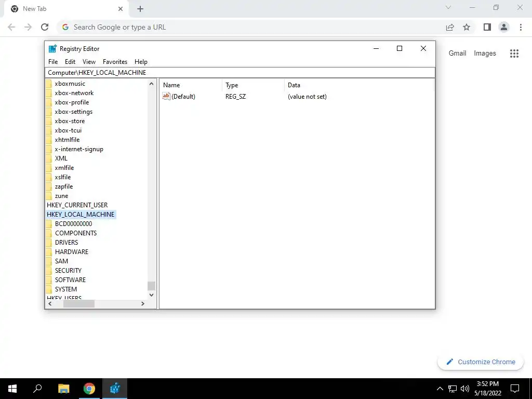Screen dimensions: 532x399
Task: Open the Chrome tab search dropdown
Action: pyautogui.click(x=448, y=7)
